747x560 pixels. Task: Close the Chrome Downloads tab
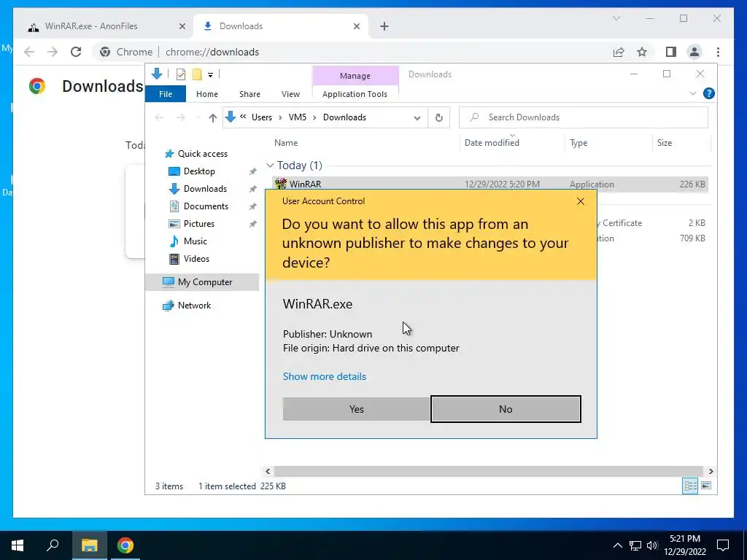[x=356, y=27]
